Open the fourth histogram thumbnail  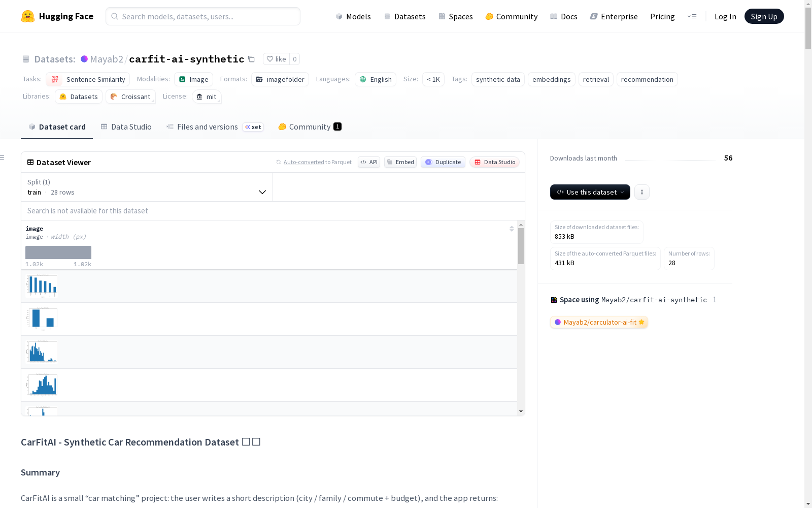[42, 385]
